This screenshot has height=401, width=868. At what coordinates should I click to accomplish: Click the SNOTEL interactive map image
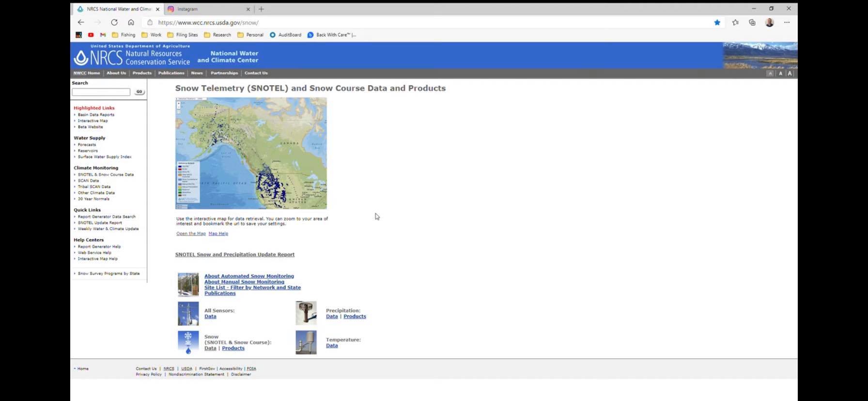point(251,153)
